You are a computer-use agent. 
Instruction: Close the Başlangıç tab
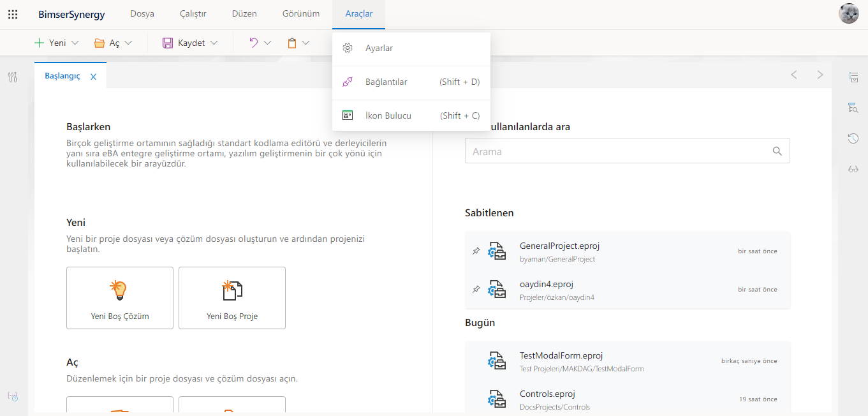93,77
